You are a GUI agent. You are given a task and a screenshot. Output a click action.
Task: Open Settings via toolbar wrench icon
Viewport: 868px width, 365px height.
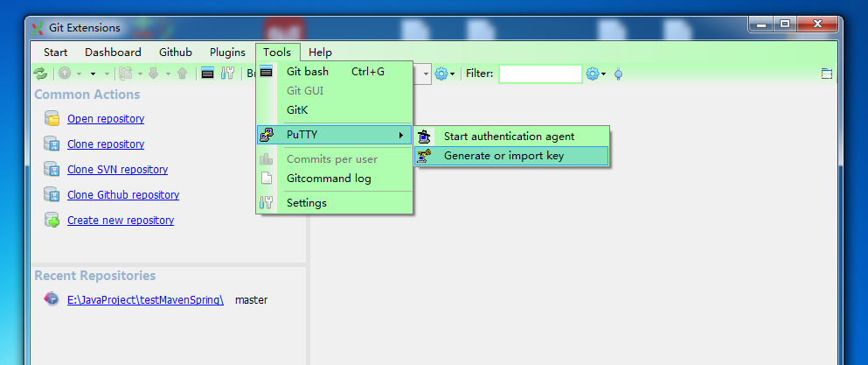pyautogui.click(x=227, y=74)
